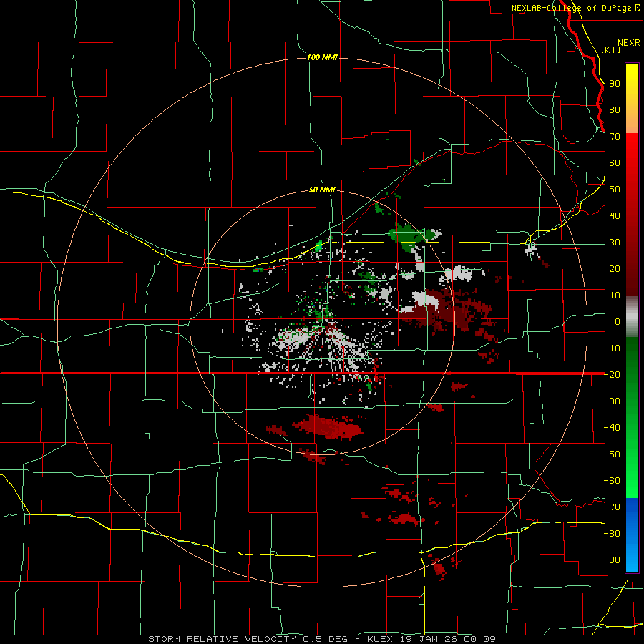Click the 100 NMI range ring label
The height and width of the screenshot is (644, 644).
[x=323, y=57]
